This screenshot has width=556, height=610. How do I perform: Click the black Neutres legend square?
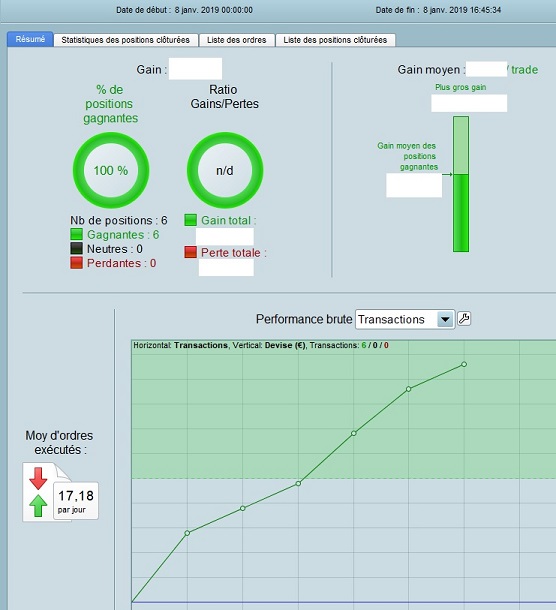(77, 249)
